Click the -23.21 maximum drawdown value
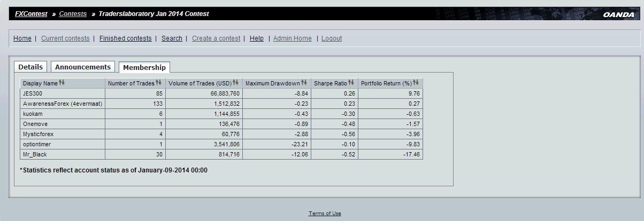Image resolution: width=644 pixels, height=221 pixels. coord(300,144)
